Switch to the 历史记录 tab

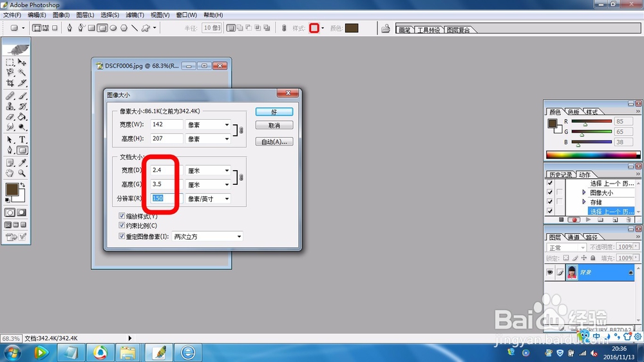[561, 175]
